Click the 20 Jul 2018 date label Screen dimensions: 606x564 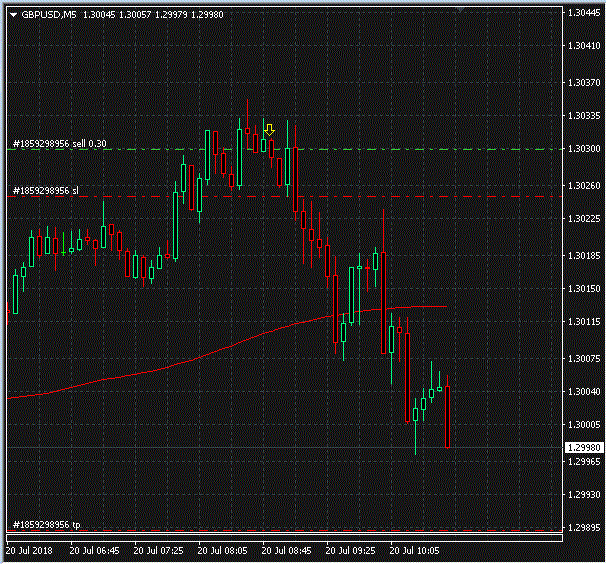tap(29, 550)
